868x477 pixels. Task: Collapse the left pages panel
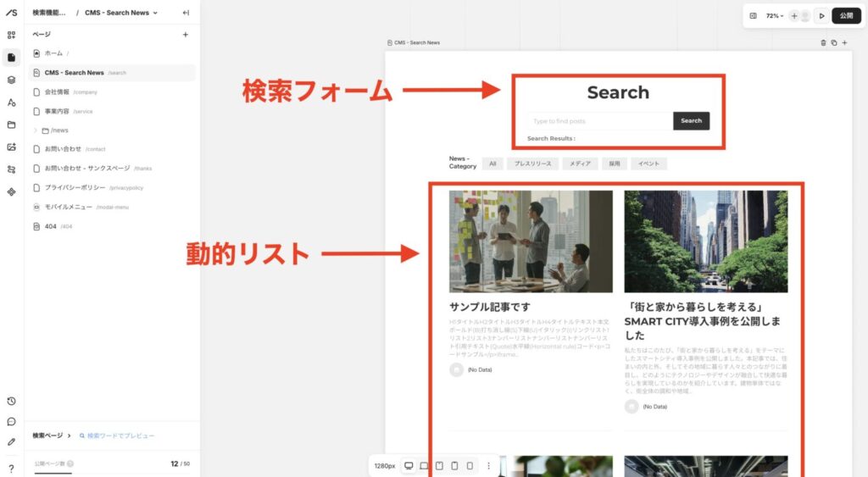[x=186, y=13]
